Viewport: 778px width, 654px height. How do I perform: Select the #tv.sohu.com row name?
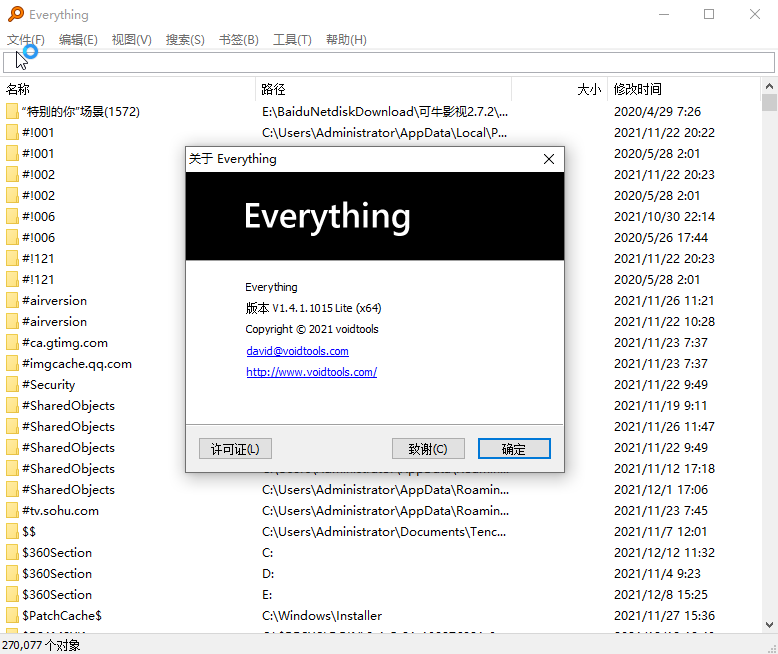tap(60, 511)
